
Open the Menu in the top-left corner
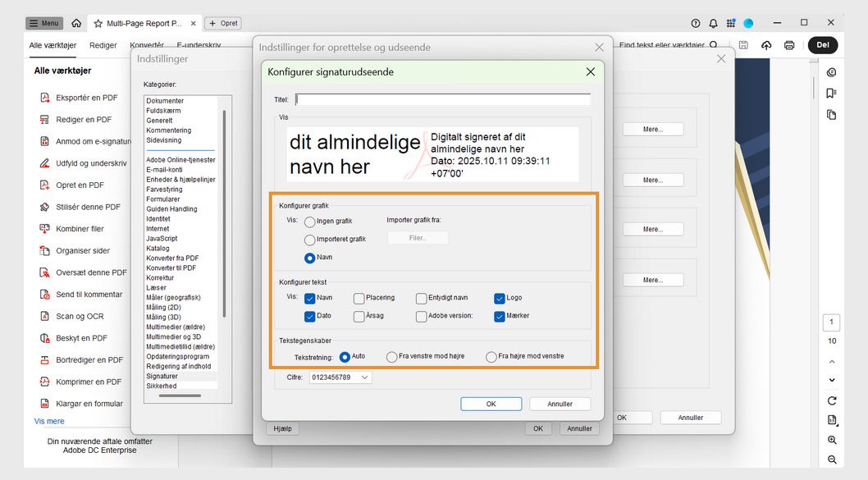tap(43, 23)
